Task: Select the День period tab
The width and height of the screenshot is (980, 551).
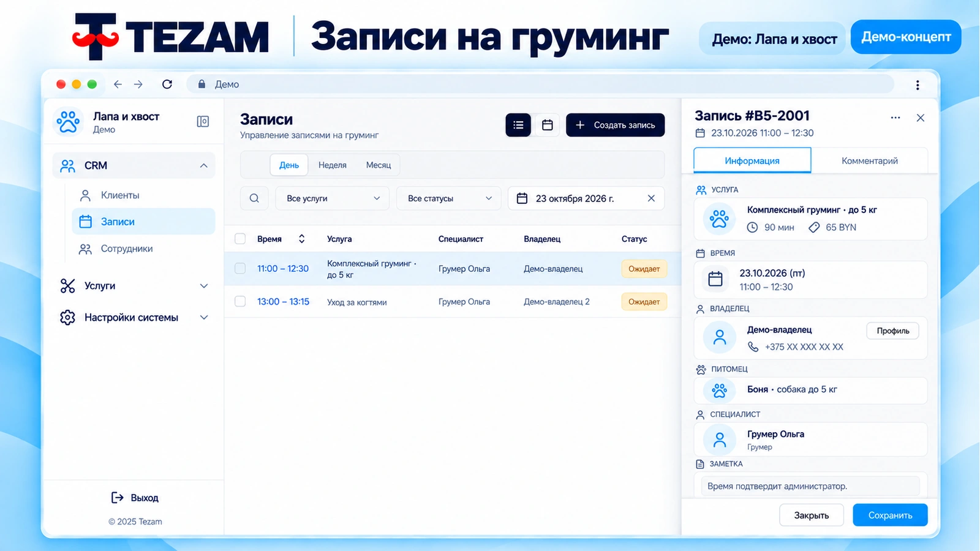Action: coord(289,165)
